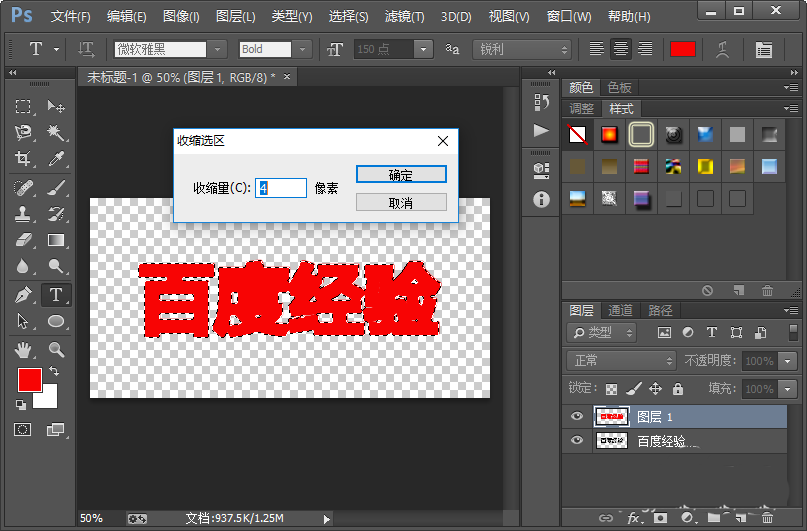Image resolution: width=807 pixels, height=531 pixels.
Task: Select the Pen tool
Action: click(23, 295)
